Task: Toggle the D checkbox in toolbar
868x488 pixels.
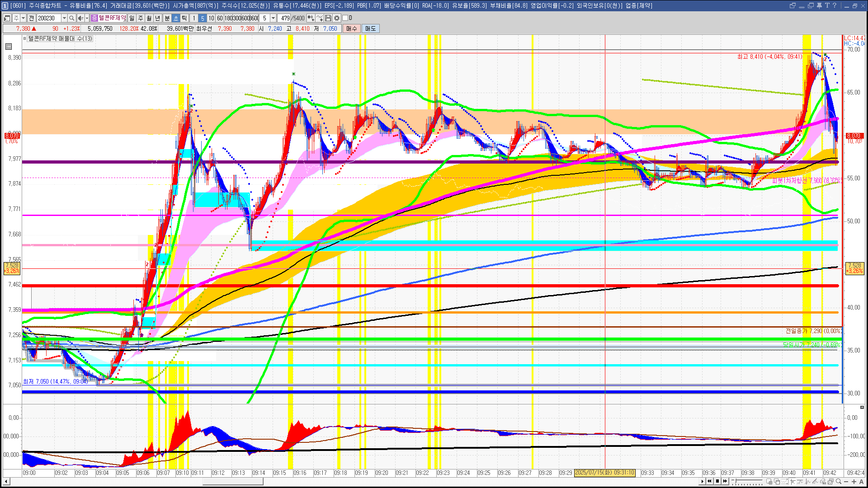Action: click(x=345, y=18)
